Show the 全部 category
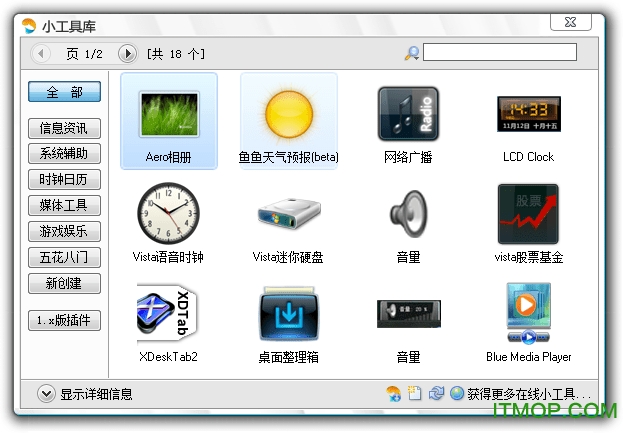The width and height of the screenshot is (623, 436). [64, 92]
